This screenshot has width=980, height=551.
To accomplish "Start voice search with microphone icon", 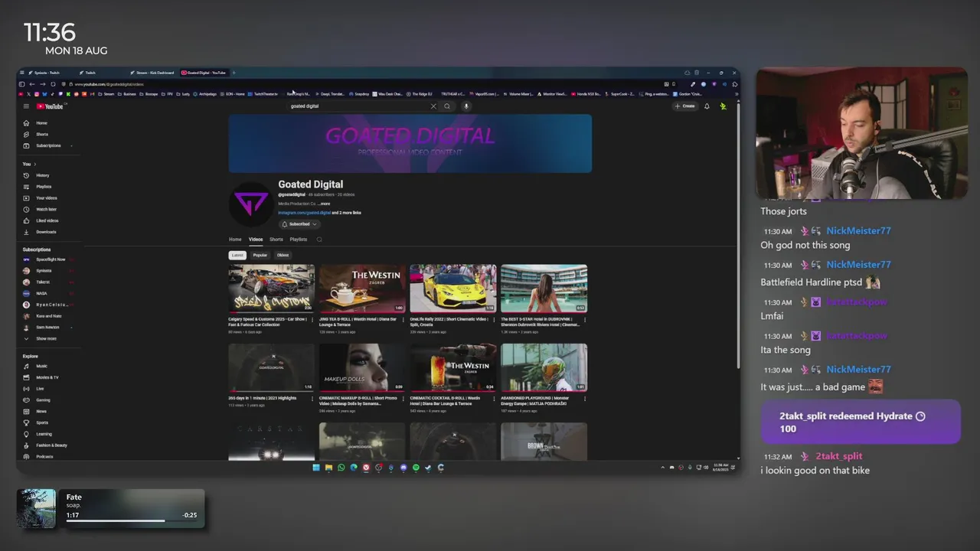I will click(x=465, y=106).
